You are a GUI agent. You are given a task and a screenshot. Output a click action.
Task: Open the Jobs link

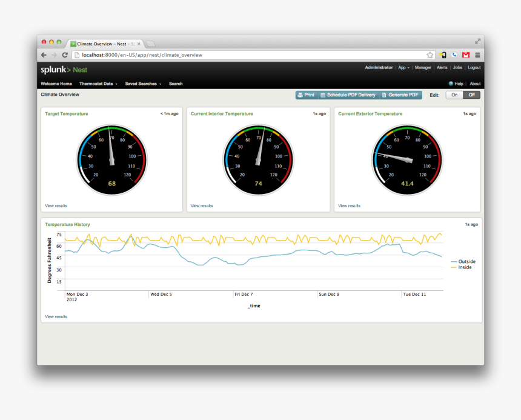click(457, 67)
